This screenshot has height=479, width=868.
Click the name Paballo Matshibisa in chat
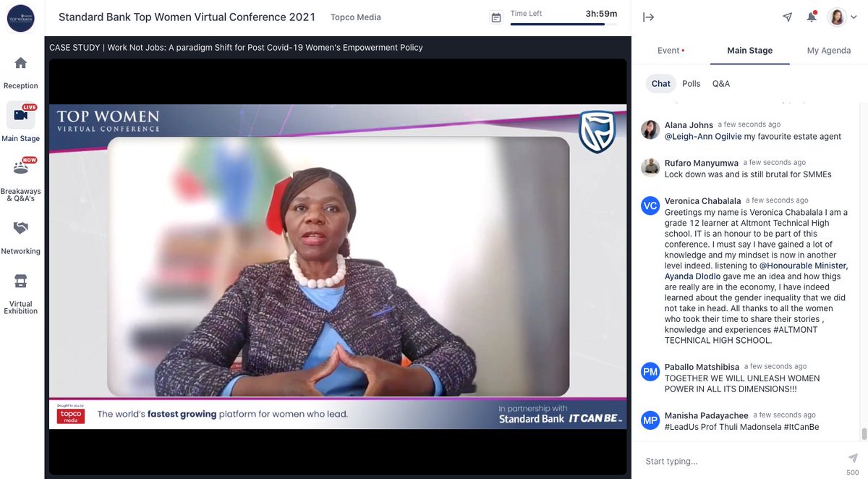click(702, 368)
